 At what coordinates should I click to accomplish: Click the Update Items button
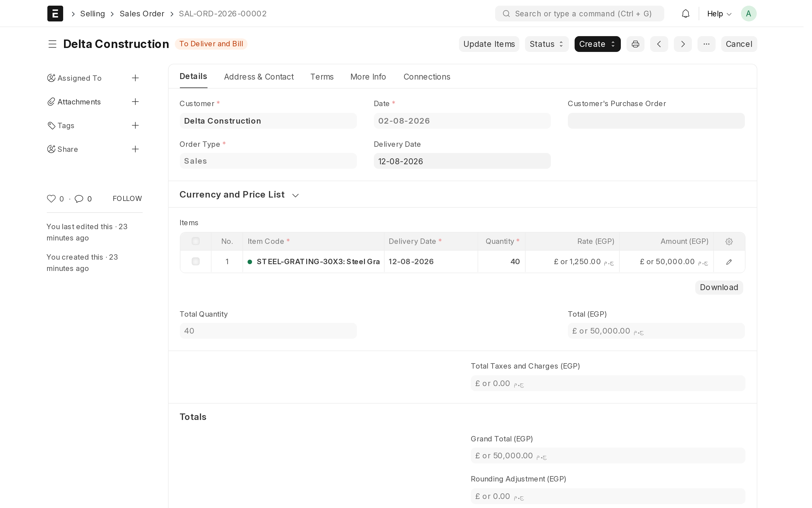489,44
